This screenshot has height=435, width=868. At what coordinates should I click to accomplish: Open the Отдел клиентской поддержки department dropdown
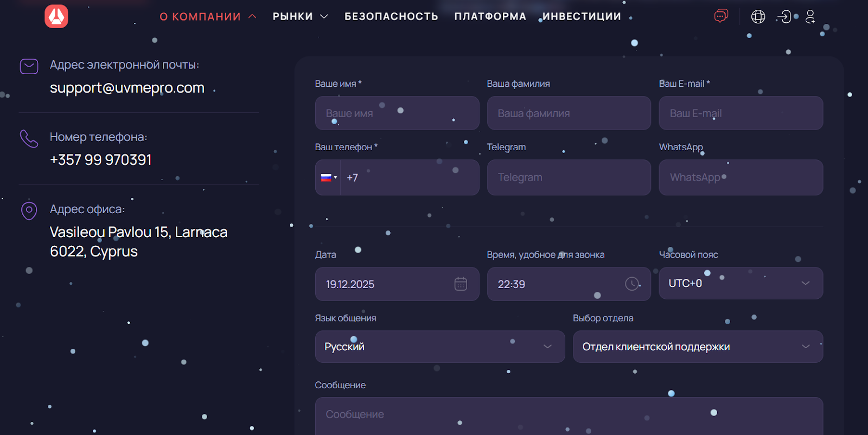(698, 347)
